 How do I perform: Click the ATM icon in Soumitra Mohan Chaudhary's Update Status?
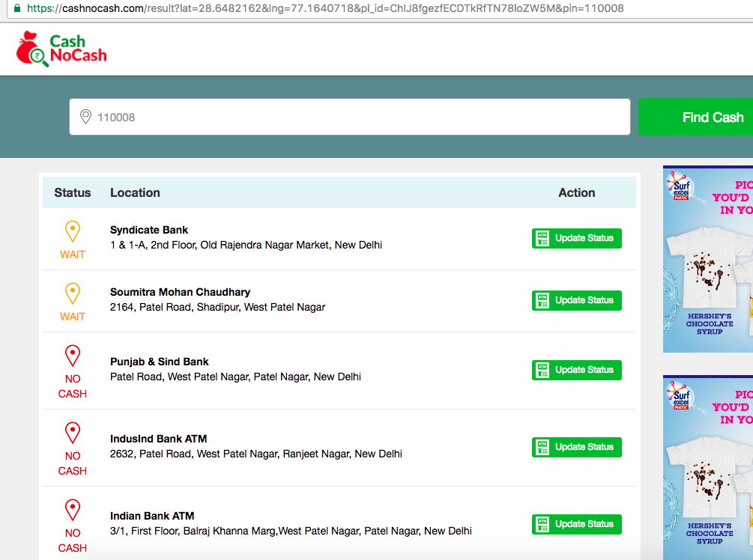tap(542, 300)
